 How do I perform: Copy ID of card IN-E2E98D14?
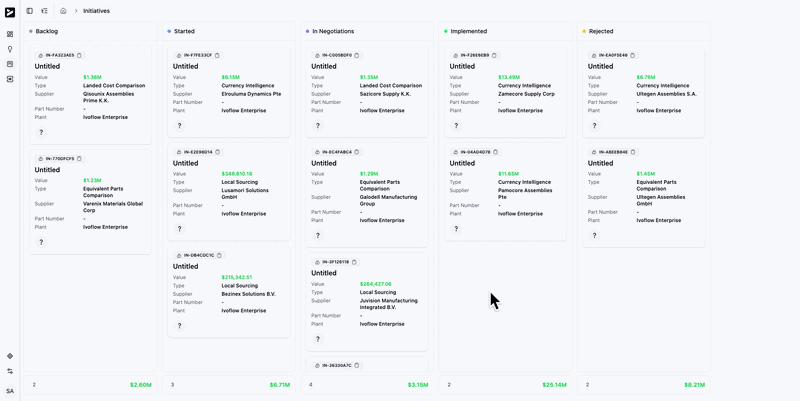point(217,152)
